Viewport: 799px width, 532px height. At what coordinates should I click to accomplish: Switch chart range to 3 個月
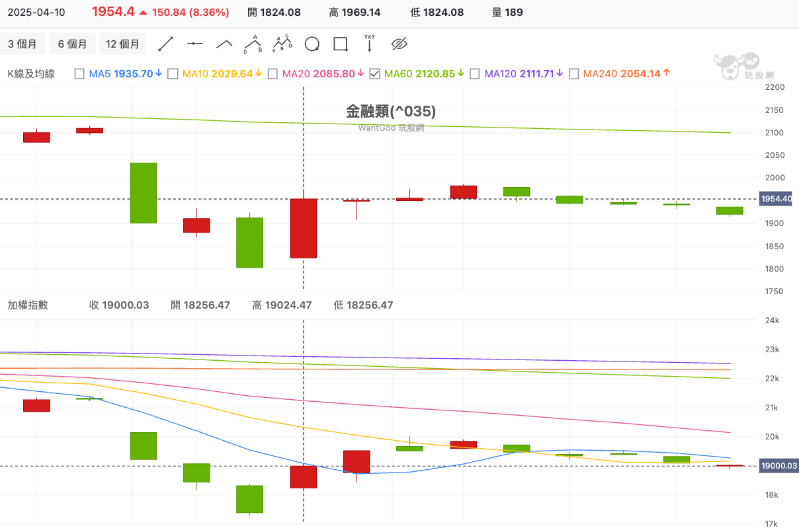point(22,44)
